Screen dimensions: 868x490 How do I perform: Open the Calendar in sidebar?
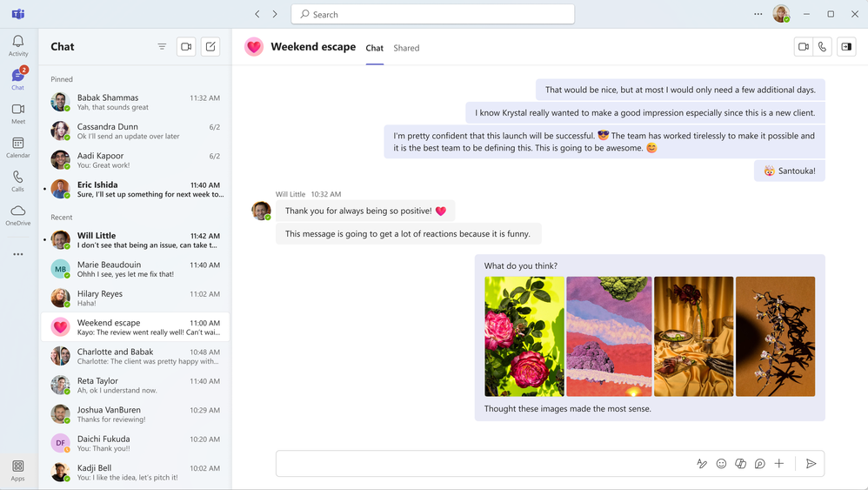pyautogui.click(x=17, y=147)
